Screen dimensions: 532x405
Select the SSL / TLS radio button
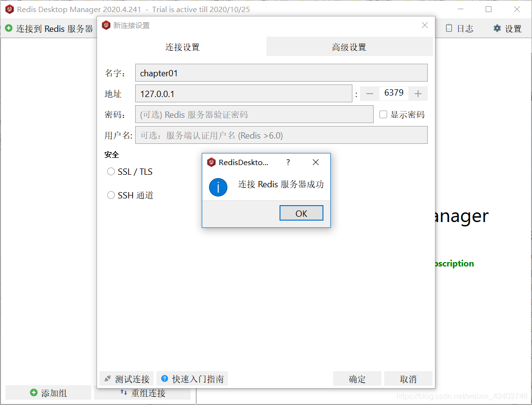point(111,171)
